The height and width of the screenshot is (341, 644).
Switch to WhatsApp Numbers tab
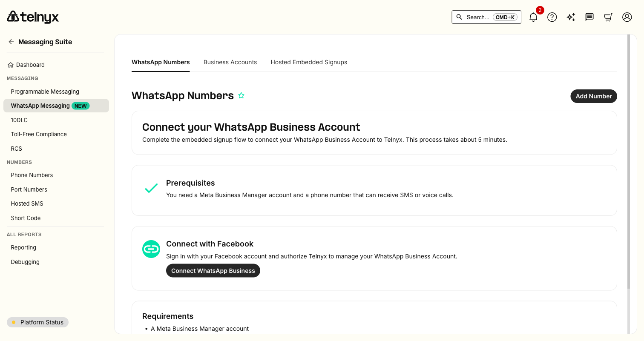coord(161,62)
